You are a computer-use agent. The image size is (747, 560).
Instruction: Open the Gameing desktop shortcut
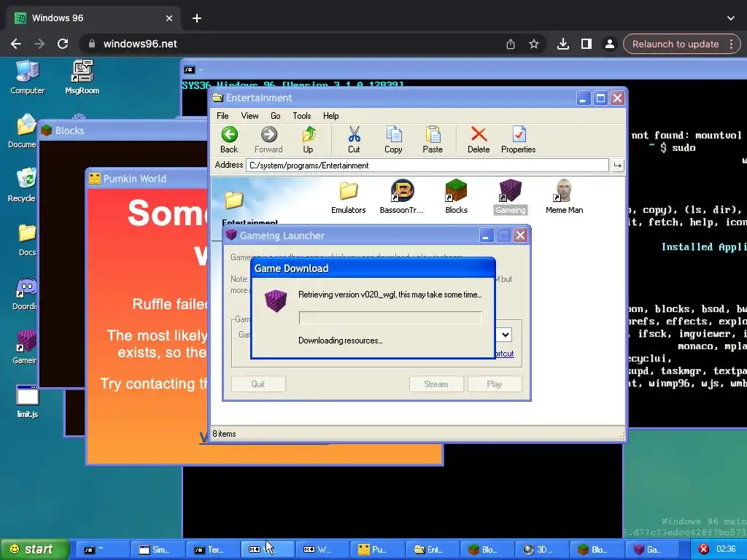pyautogui.click(x=25, y=348)
